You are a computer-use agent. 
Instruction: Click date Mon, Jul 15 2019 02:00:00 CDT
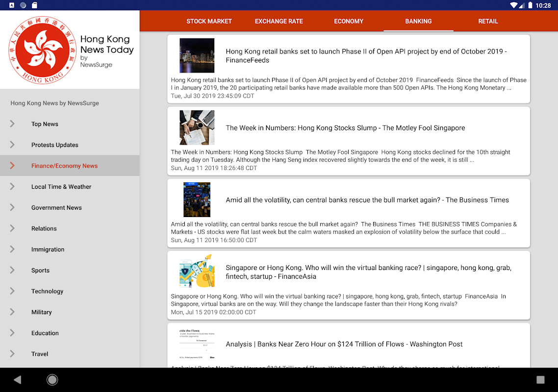point(213,312)
